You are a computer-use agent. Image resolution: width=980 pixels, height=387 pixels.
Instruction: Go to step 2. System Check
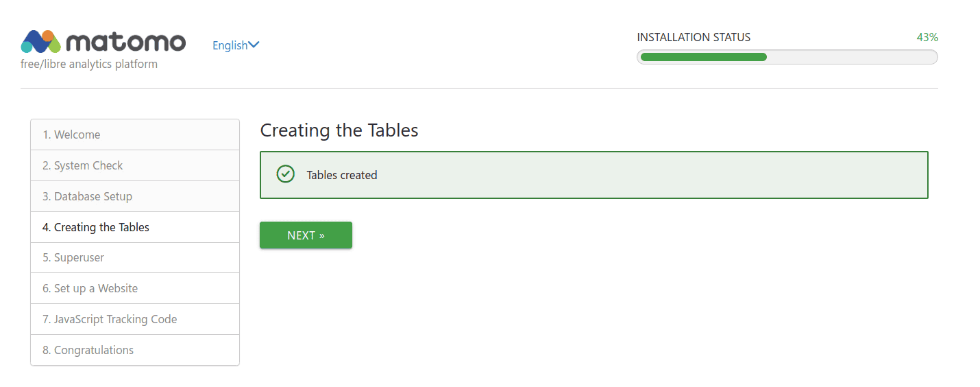tap(135, 165)
